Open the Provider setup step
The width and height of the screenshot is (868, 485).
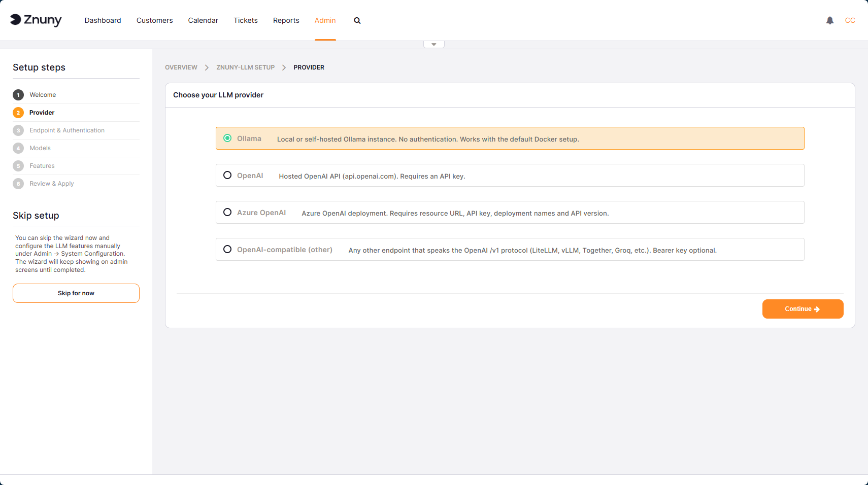click(42, 113)
